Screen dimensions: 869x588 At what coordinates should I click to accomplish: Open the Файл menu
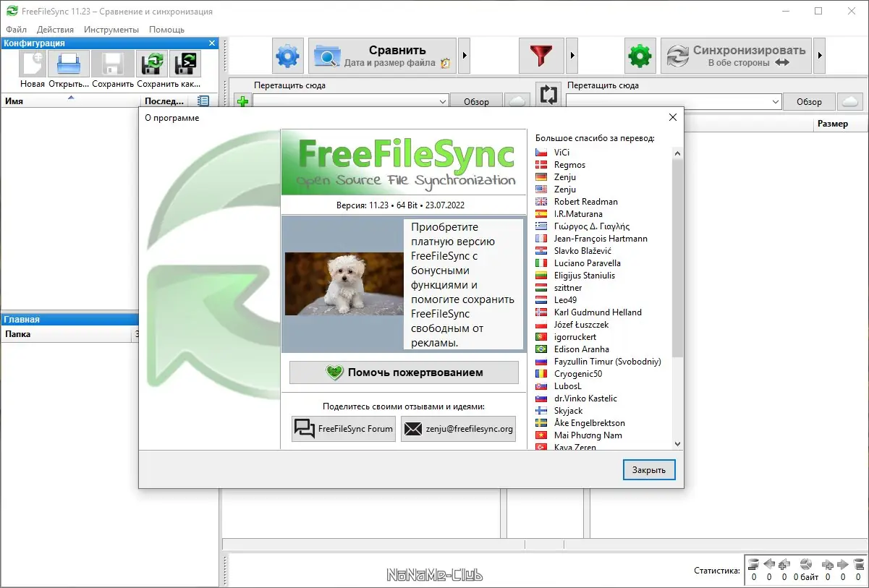16,30
